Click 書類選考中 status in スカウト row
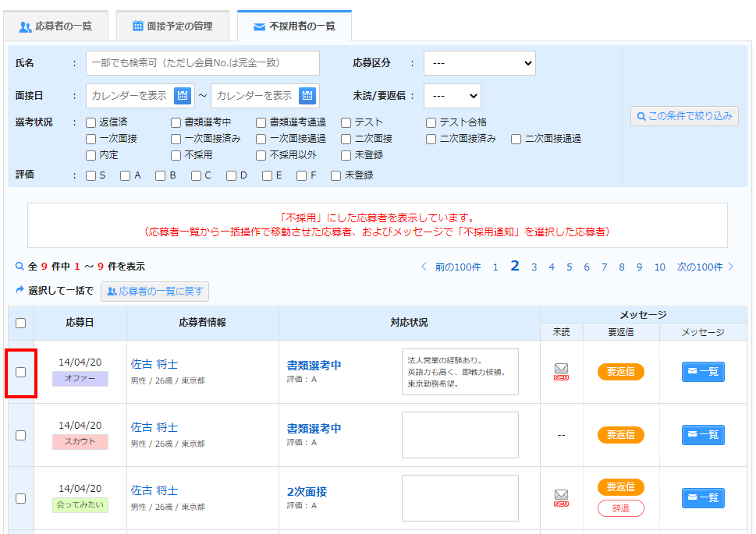Viewport: 756px width, 534px height. coord(314,429)
